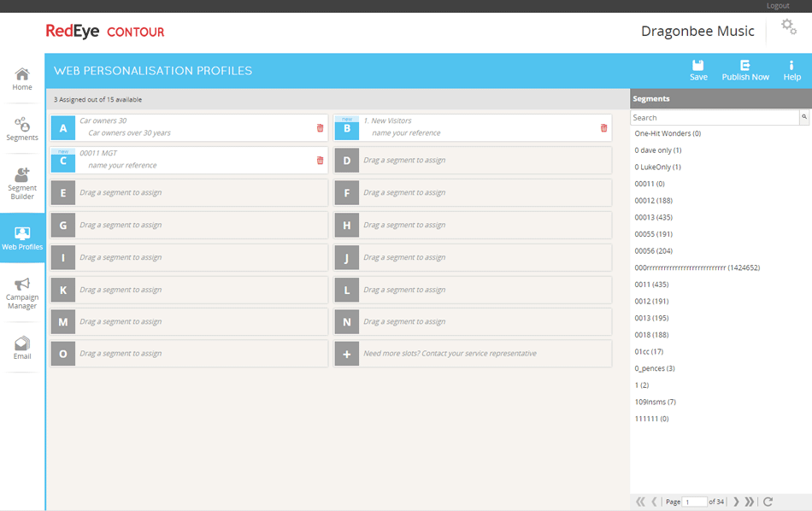The image size is (812, 511).
Task: Delete the Car owners 30 profile
Action: tap(321, 128)
